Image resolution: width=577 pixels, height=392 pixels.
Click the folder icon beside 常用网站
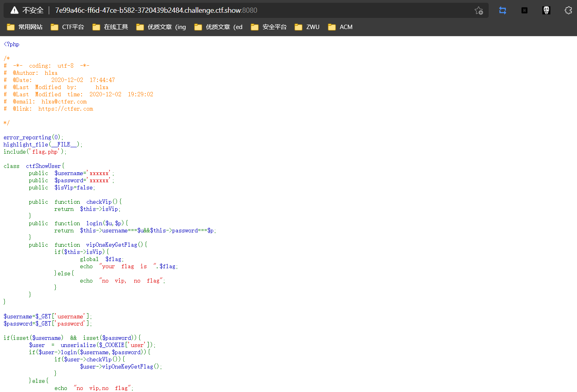(11, 27)
